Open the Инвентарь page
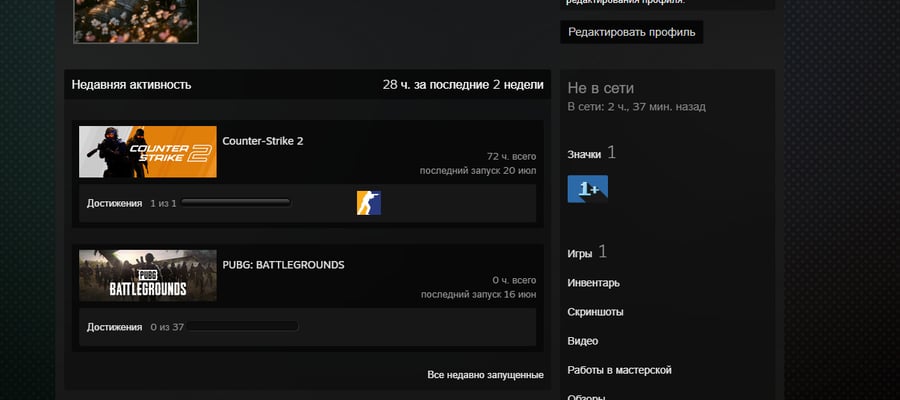Screen dimensions: 900x400 click(x=593, y=283)
